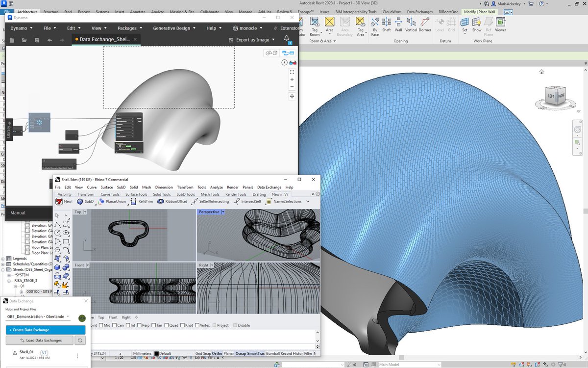
Task: Open the Top viewport dropdown arrow
Action: point(85,212)
